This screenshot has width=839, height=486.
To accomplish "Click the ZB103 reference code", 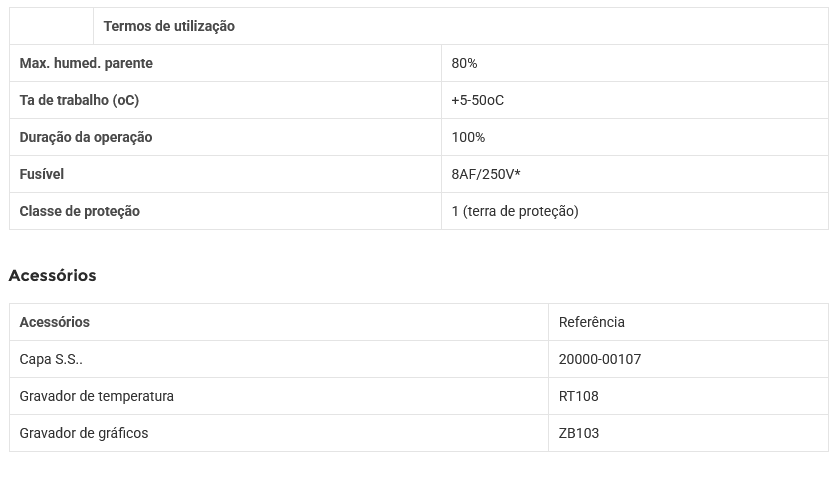I will [x=579, y=433].
